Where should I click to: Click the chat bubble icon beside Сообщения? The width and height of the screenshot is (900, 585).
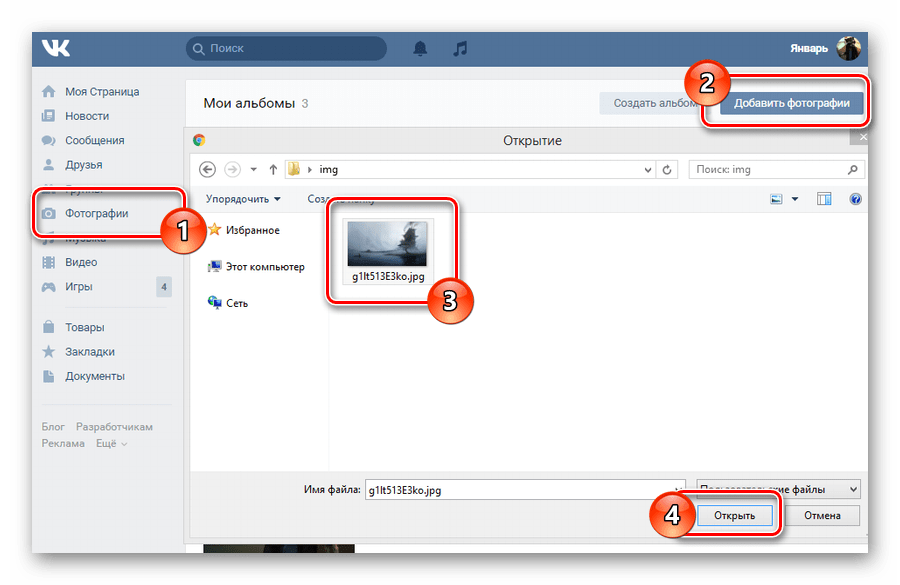tap(49, 141)
